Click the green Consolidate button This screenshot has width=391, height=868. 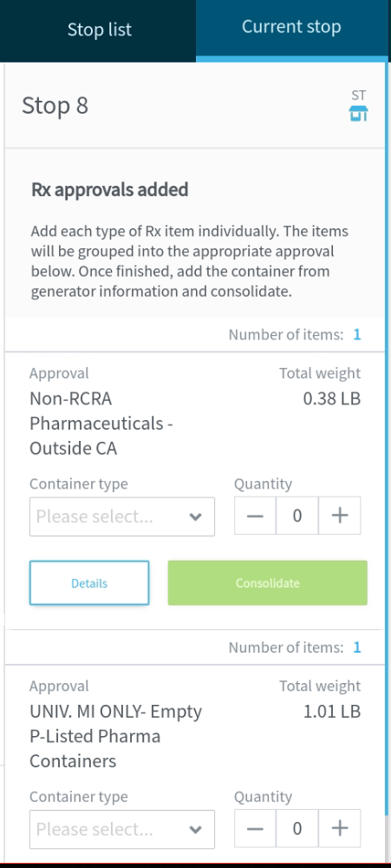click(268, 583)
